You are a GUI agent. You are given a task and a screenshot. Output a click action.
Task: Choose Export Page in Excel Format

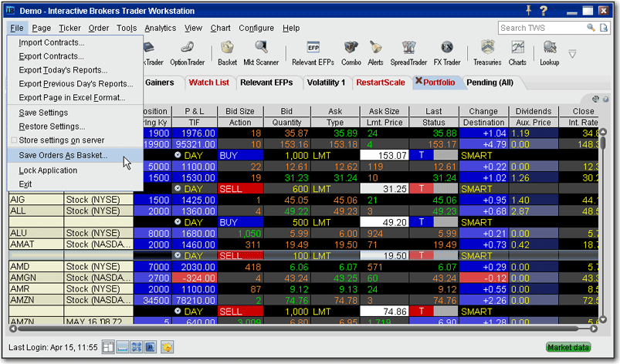coord(75,97)
